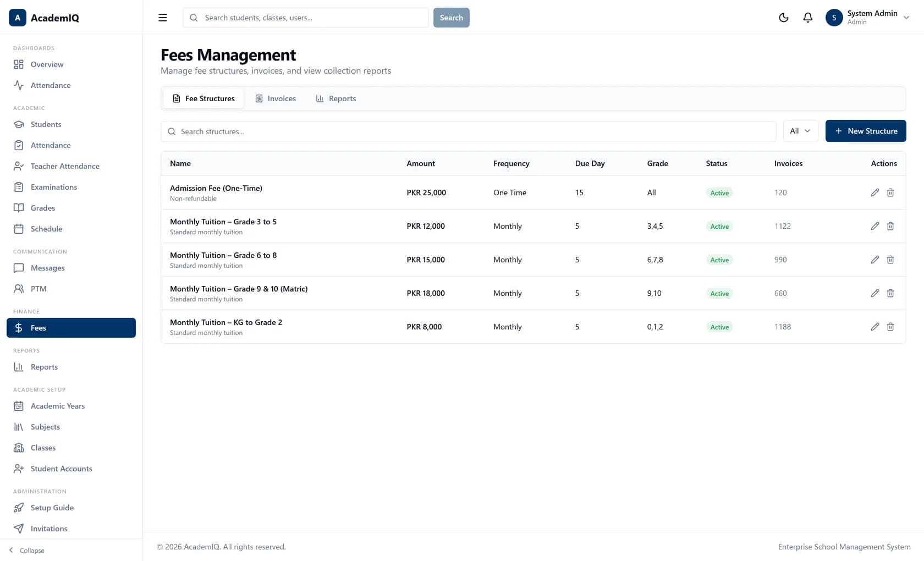Click invoice count 1188
This screenshot has width=924, height=561.
[x=783, y=327]
